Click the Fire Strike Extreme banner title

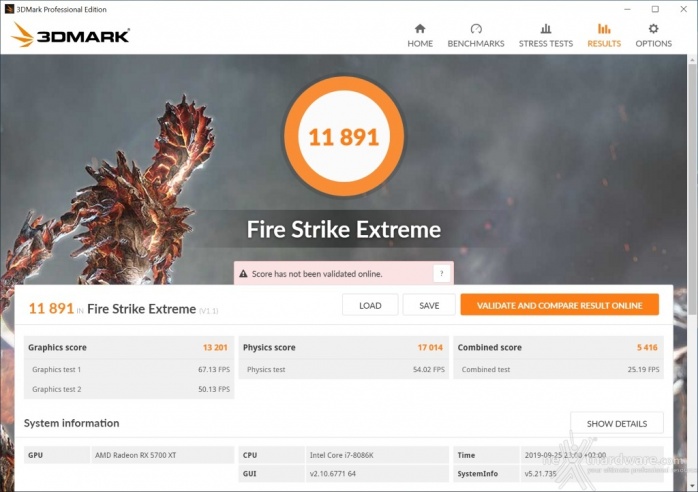[x=344, y=229]
